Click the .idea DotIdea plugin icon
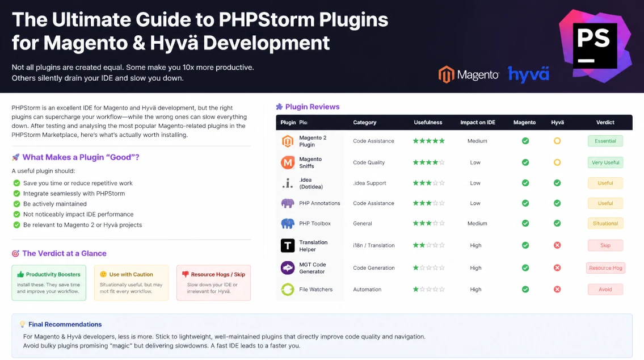The height and width of the screenshot is (360, 644). coord(288,183)
